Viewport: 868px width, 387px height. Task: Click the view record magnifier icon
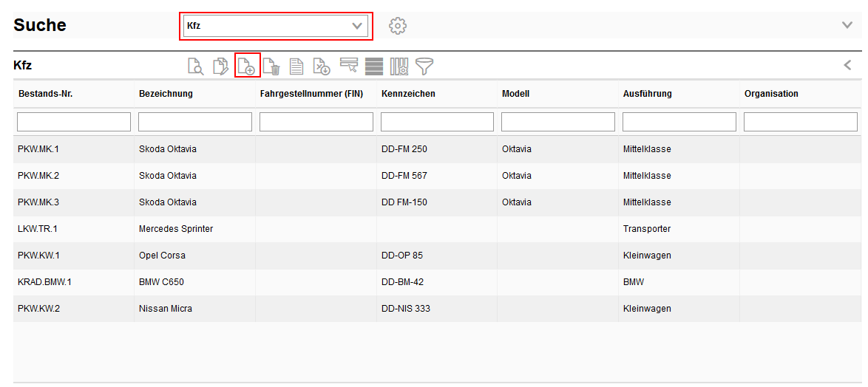[x=196, y=66]
